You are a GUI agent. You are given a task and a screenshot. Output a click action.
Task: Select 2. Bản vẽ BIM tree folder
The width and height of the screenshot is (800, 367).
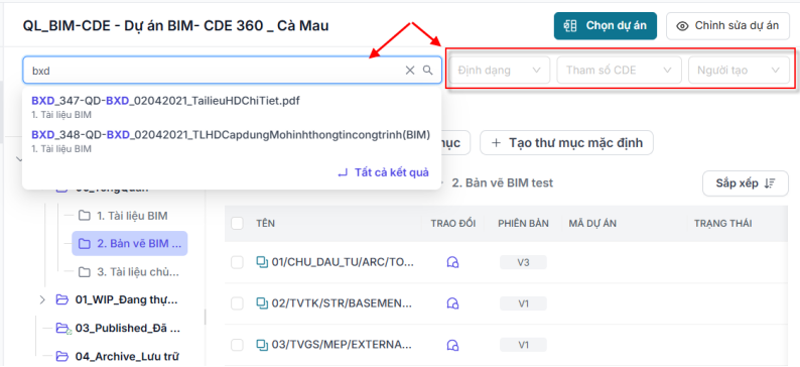click(130, 243)
